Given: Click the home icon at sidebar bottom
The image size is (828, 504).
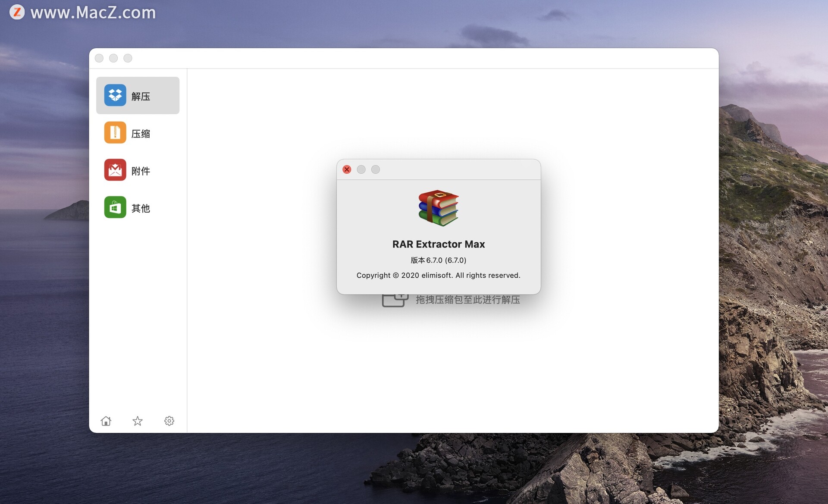Looking at the screenshot, I should click(x=106, y=421).
